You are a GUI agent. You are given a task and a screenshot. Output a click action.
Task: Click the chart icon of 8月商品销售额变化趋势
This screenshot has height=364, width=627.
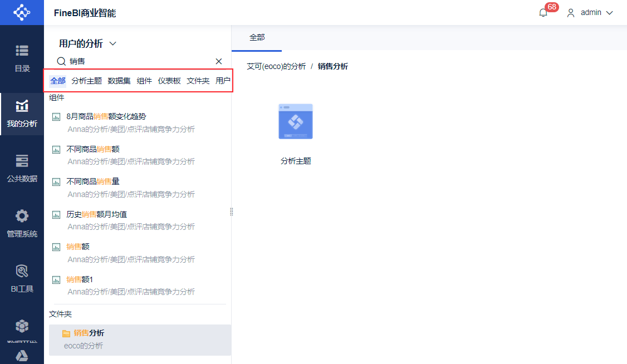(x=56, y=117)
